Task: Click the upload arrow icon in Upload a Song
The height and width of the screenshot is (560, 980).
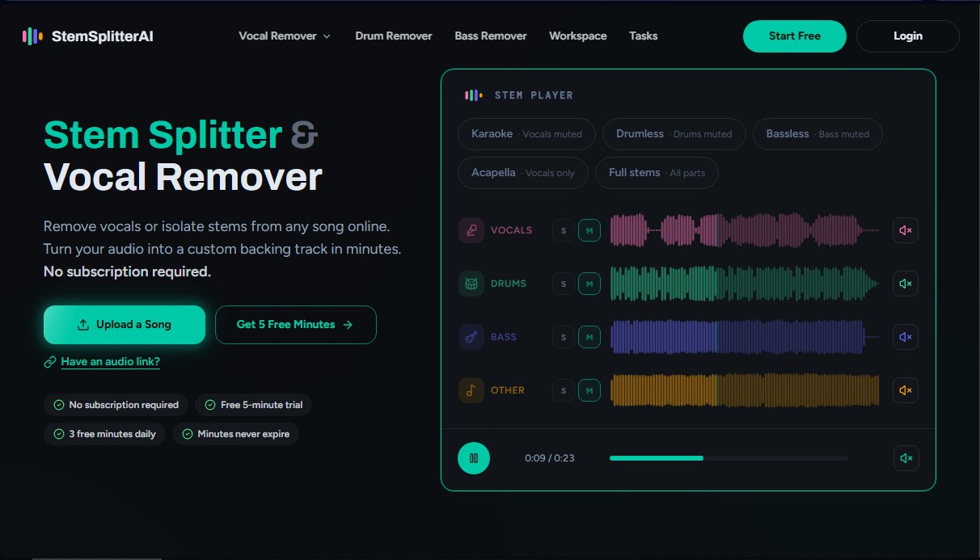Action: click(x=83, y=325)
